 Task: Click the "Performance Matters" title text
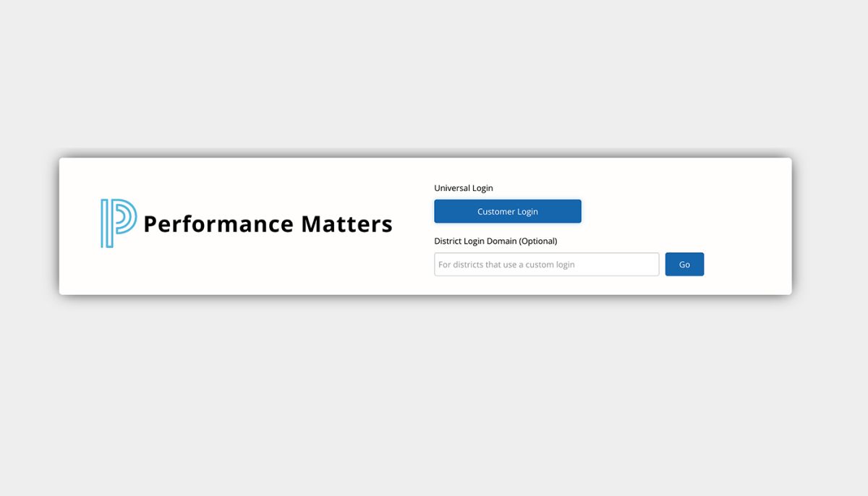point(268,224)
